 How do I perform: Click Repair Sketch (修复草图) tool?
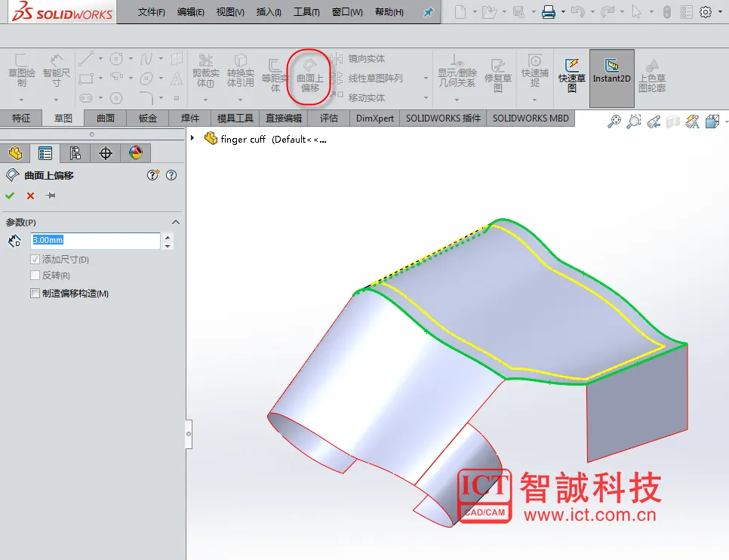[x=498, y=75]
